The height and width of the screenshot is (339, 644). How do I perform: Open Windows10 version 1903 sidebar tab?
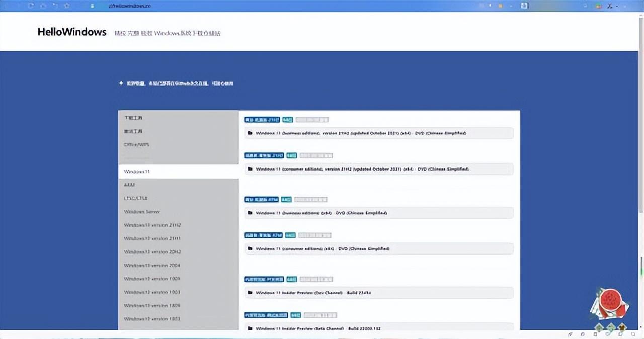point(178,292)
